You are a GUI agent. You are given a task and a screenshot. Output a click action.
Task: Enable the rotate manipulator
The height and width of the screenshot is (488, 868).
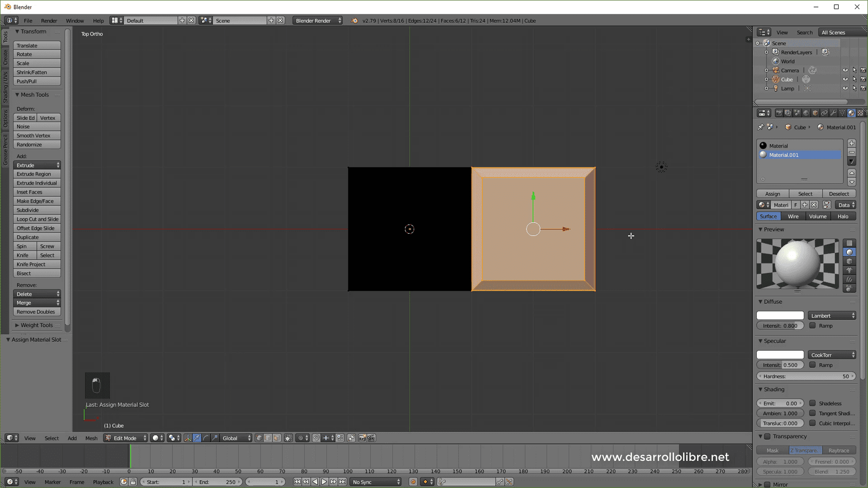206,438
